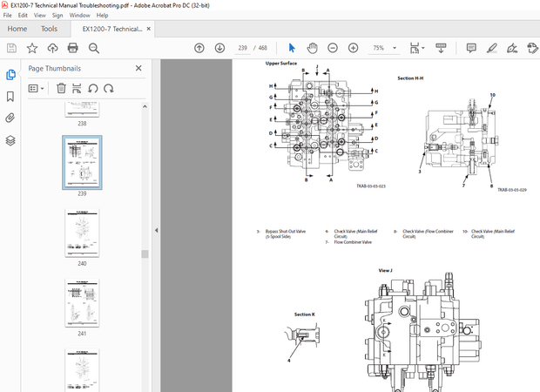Upload file to cloud icon
This screenshot has width=540, height=392.
(x=52, y=48)
